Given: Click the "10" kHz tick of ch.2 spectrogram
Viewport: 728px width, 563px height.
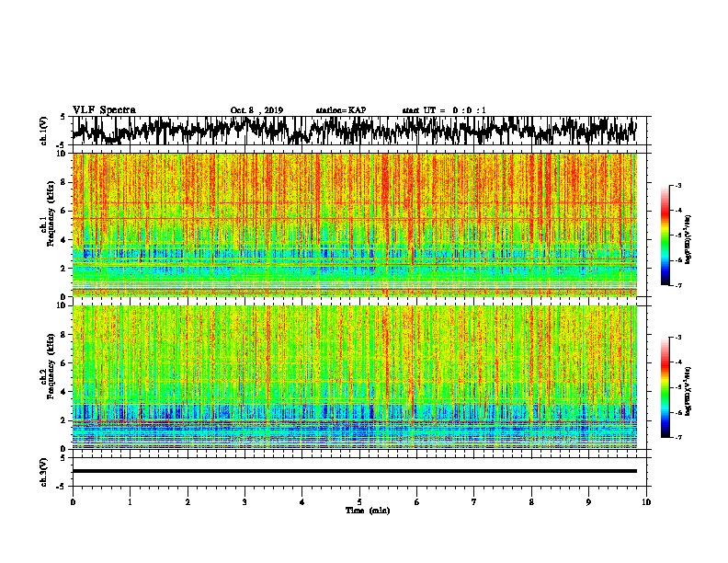Looking at the screenshot, I should tap(62, 305).
